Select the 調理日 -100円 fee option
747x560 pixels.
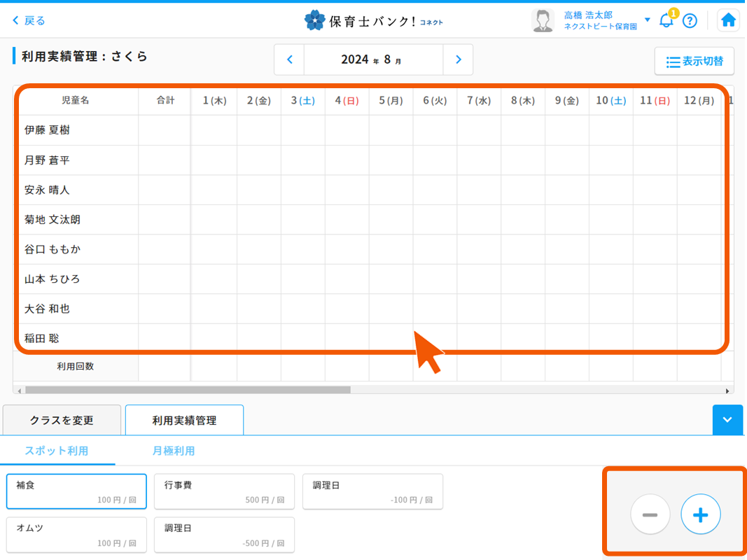372,491
